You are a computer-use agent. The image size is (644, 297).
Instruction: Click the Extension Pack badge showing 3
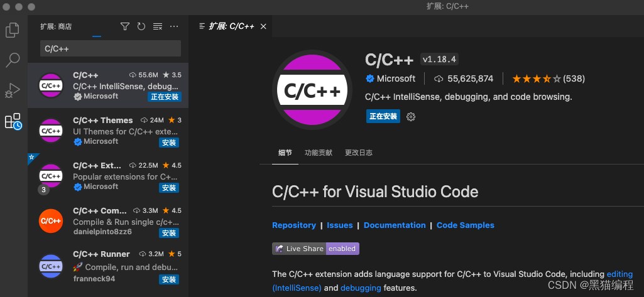(43, 190)
